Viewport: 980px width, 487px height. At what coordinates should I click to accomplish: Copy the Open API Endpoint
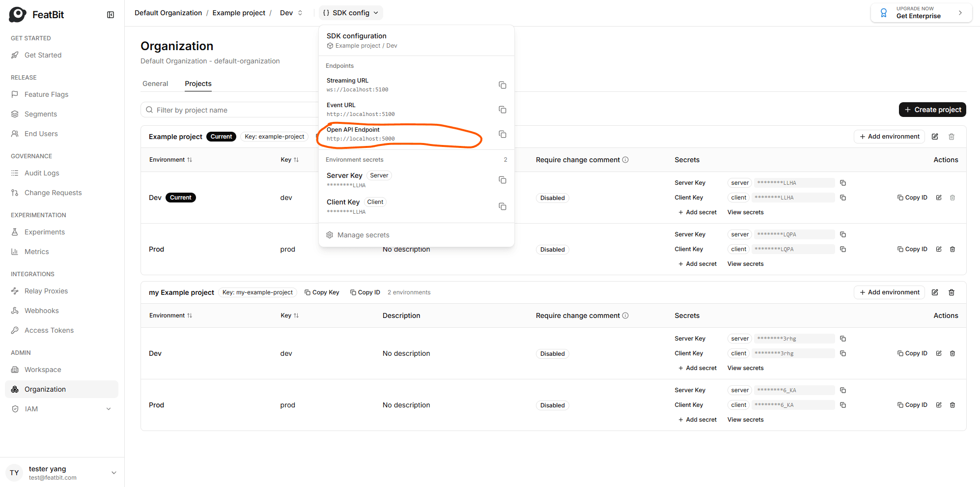[x=502, y=134]
